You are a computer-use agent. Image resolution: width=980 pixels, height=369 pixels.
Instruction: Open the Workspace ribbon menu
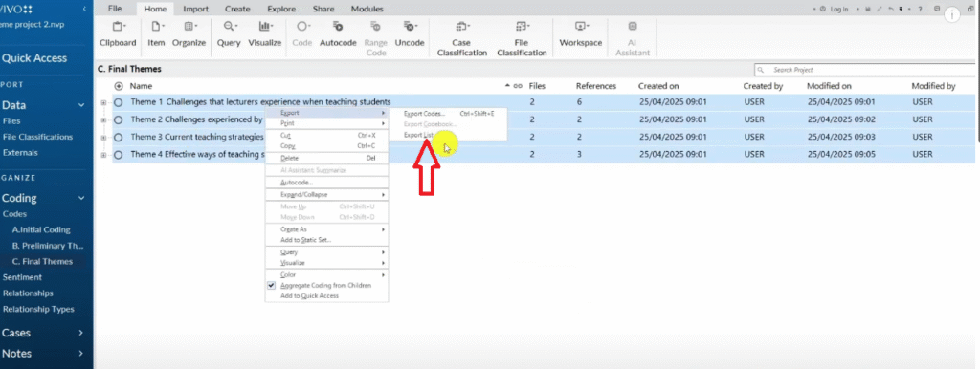coord(581,34)
